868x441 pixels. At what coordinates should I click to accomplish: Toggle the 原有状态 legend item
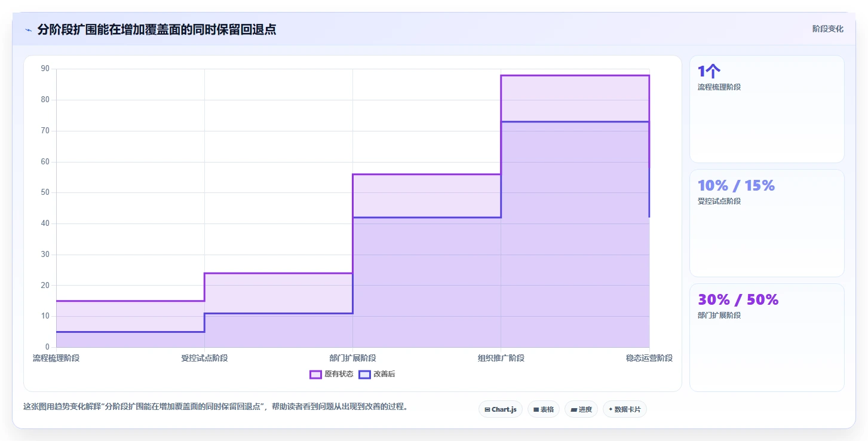[x=332, y=375]
